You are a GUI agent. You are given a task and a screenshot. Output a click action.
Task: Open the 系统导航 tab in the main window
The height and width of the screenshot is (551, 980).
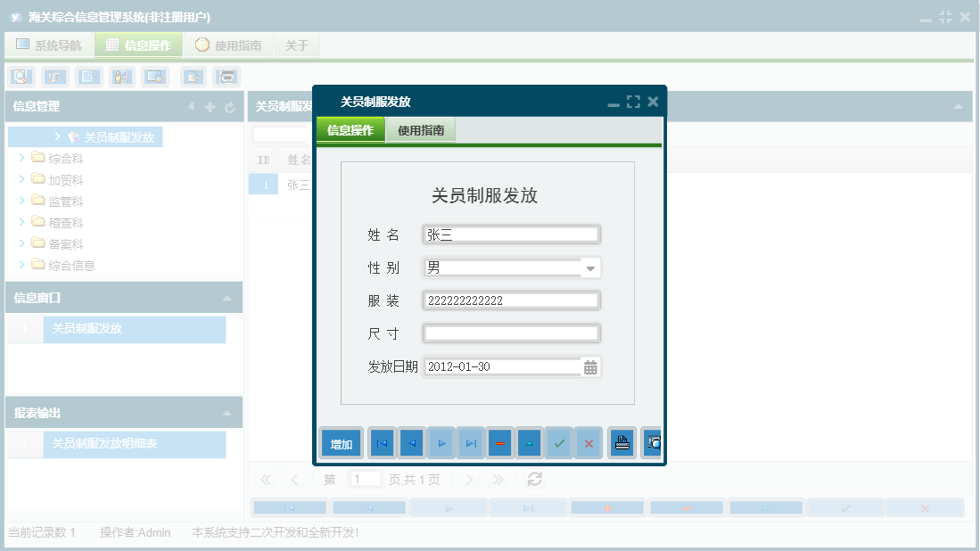49,45
